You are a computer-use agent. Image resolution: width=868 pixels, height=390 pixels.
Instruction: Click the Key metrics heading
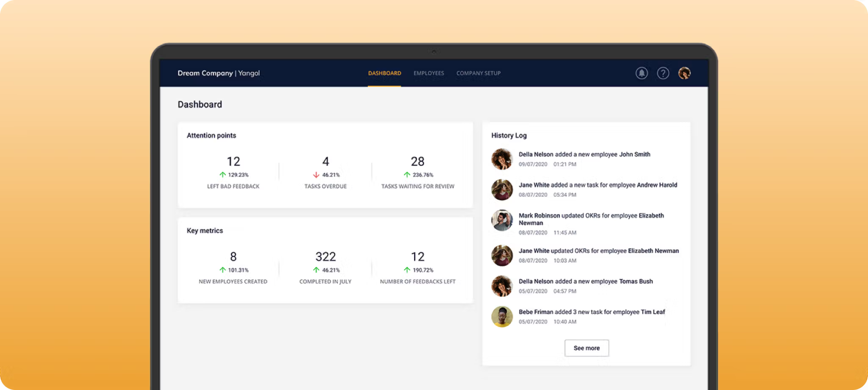click(x=205, y=231)
